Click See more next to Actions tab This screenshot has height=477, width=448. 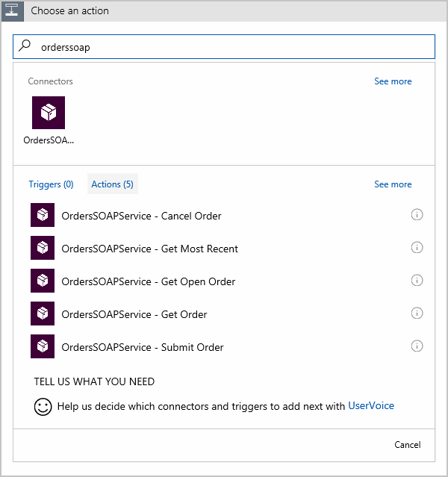click(393, 184)
